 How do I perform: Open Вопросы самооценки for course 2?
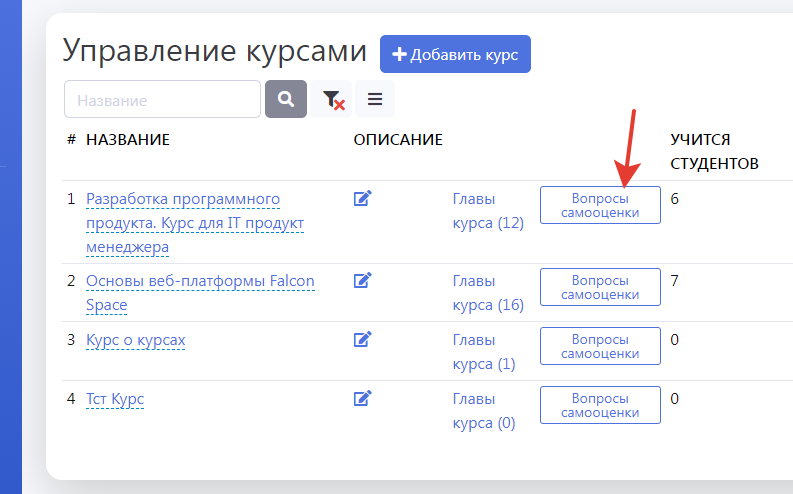pyautogui.click(x=600, y=287)
